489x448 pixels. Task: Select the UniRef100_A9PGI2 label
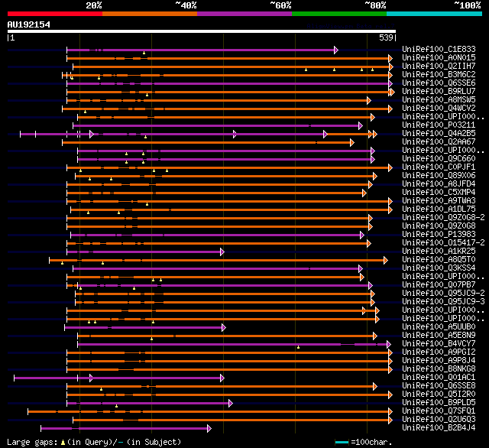(439, 352)
